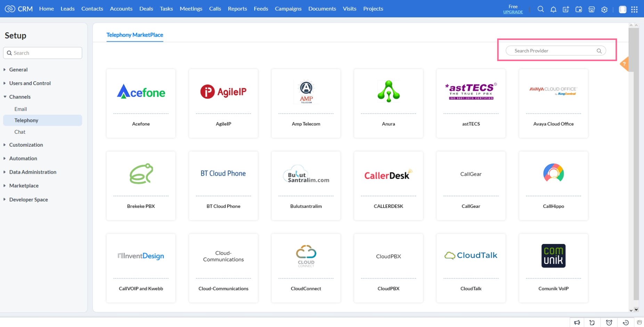This screenshot has height=327, width=644.
Task: Select the Acefone provider card
Action: (x=141, y=103)
